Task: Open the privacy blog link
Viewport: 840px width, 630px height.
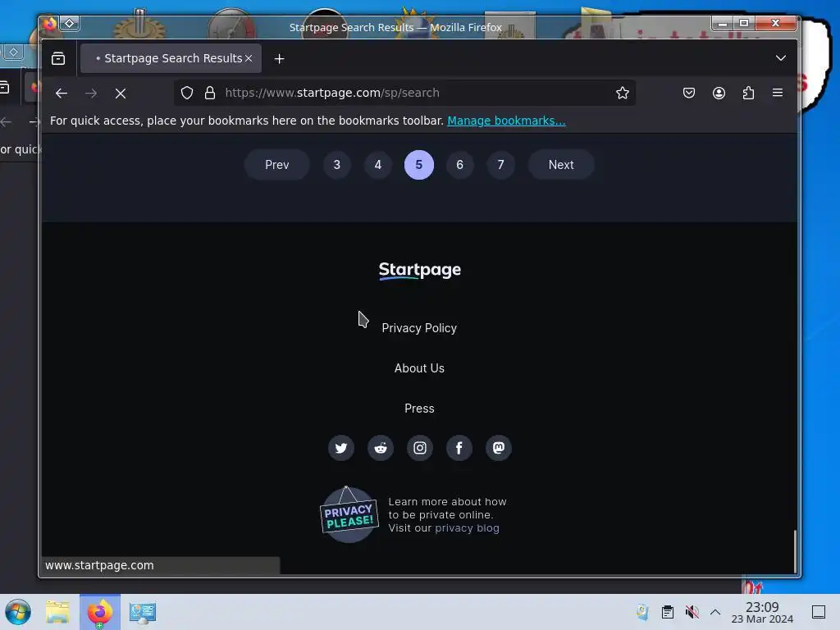Action: tap(467, 528)
